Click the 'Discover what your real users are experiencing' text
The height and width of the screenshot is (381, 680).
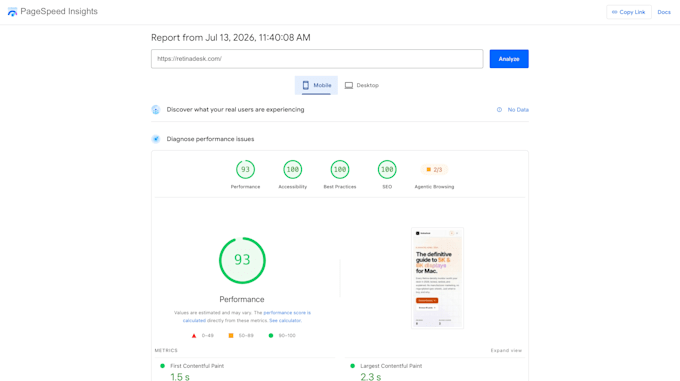235,110
